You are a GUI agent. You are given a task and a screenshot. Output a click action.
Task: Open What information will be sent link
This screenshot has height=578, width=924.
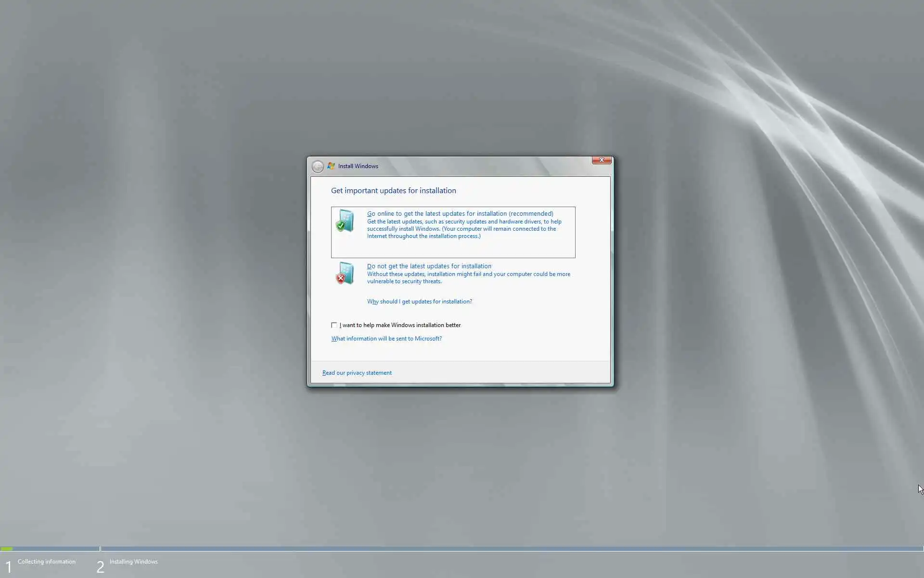(x=386, y=339)
